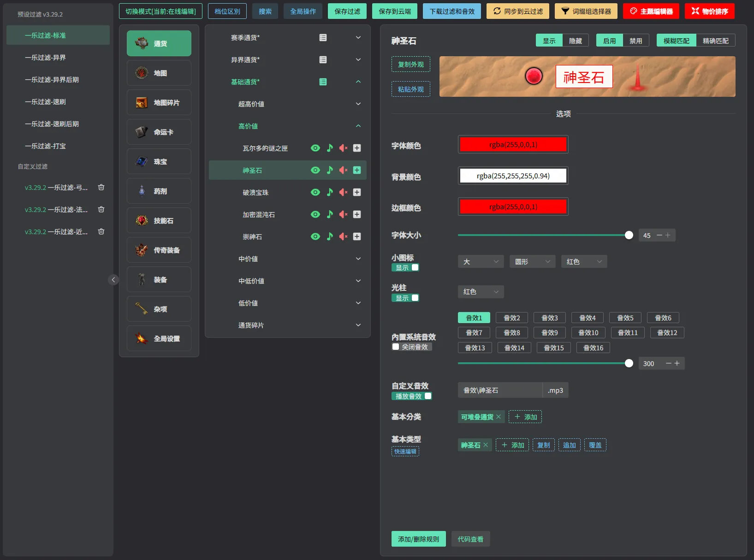
Task: Mute sound for 瓦尔多的谜之匣
Action: (x=343, y=148)
